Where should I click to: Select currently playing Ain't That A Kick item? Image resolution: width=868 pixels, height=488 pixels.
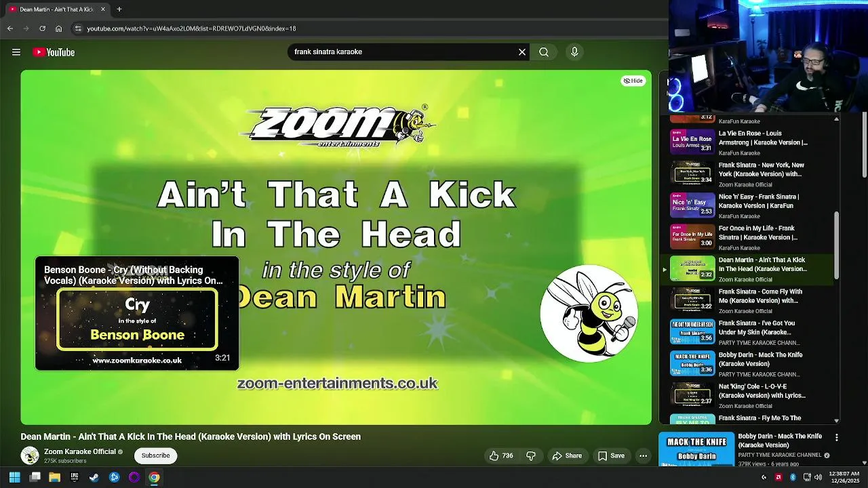tap(747, 269)
